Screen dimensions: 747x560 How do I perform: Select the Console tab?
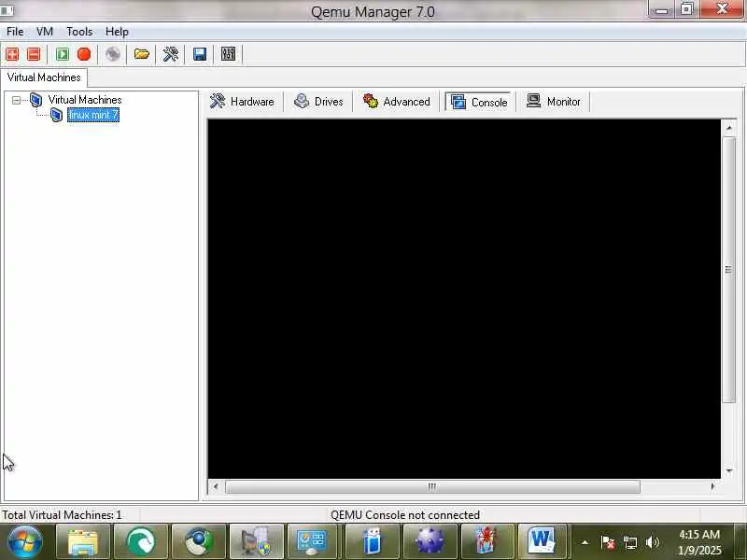click(x=479, y=102)
